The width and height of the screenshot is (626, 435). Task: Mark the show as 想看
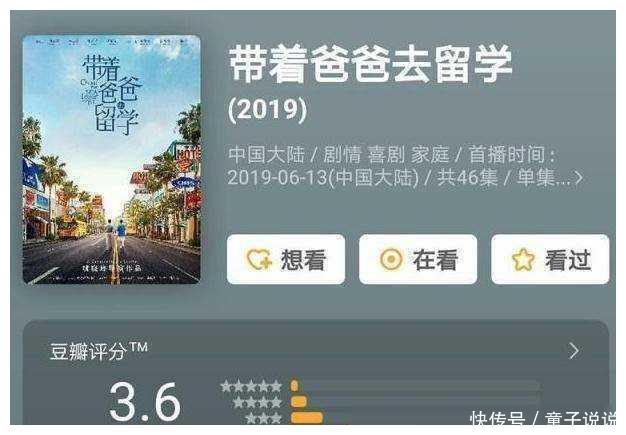tap(286, 259)
